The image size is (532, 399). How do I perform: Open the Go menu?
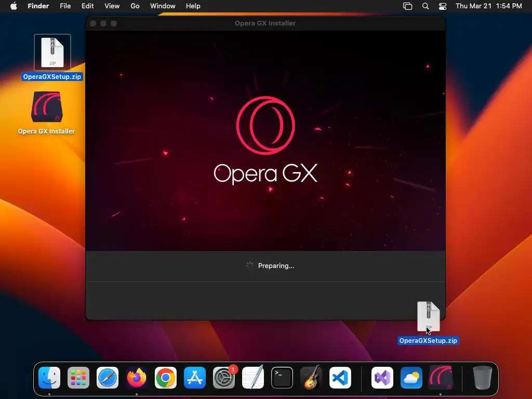(x=135, y=6)
